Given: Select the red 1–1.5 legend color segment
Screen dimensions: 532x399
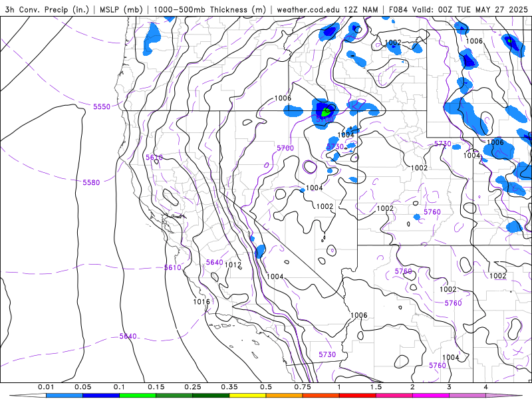Looking at the screenshot, I should pos(358,396).
